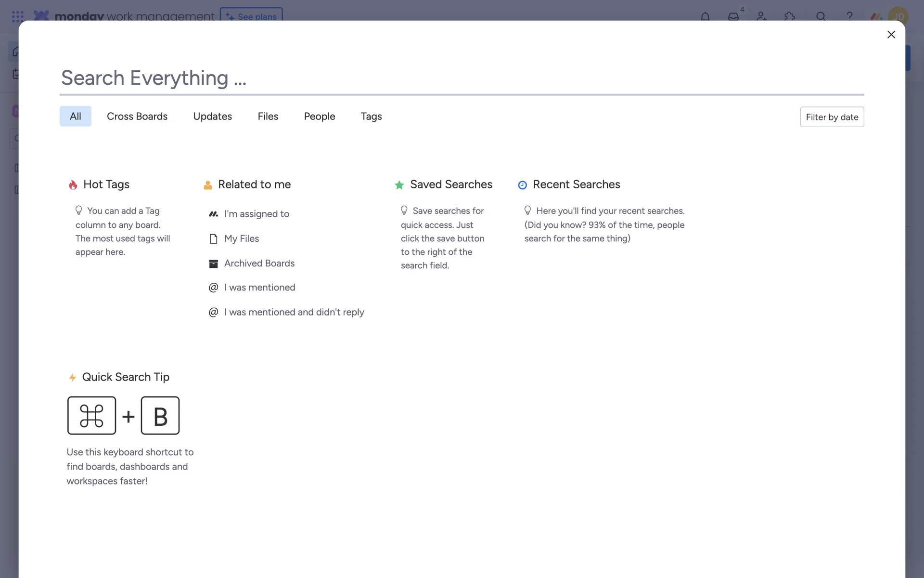Switch to the Cross Boards tab
The image size is (924, 578).
137,117
